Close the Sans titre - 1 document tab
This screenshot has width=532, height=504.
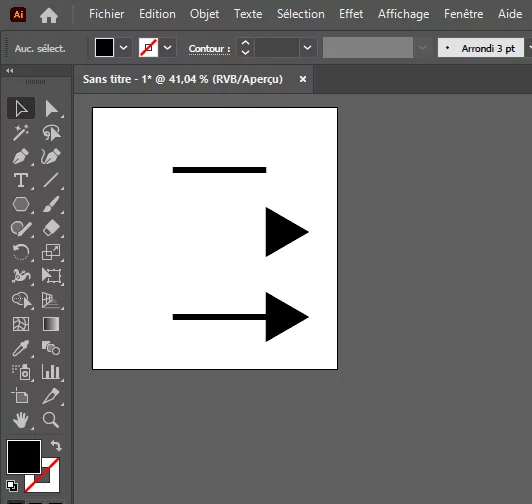click(x=303, y=79)
